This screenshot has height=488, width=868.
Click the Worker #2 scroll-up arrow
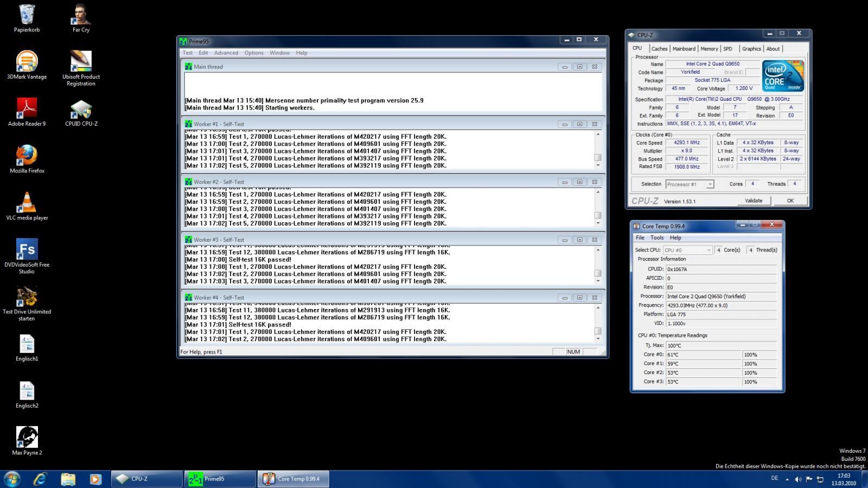[598, 192]
